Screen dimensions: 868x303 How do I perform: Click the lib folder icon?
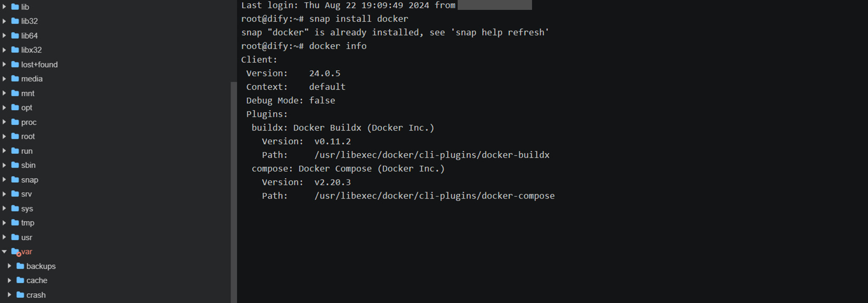[15, 7]
